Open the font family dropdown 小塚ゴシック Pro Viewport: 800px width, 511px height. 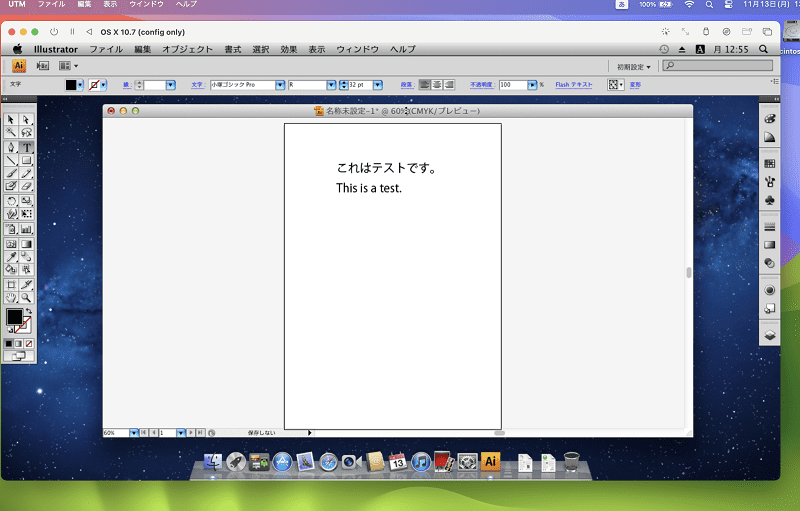click(280, 85)
